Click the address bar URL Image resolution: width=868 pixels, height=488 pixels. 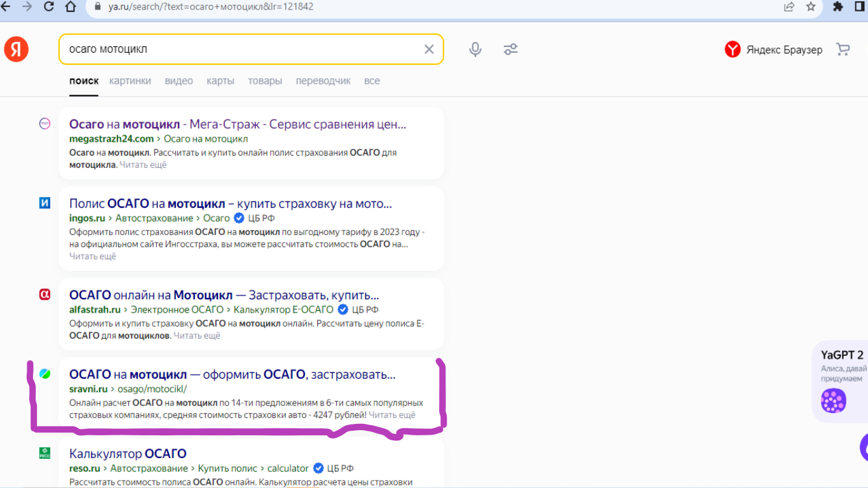coord(210,7)
